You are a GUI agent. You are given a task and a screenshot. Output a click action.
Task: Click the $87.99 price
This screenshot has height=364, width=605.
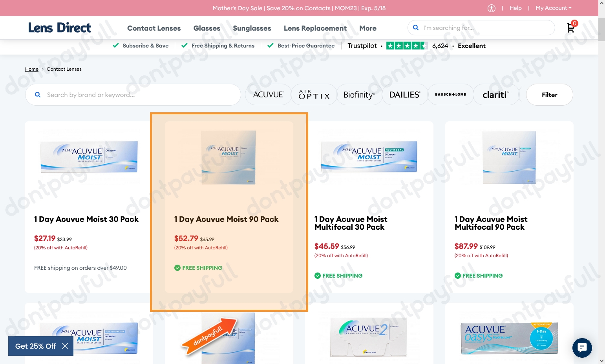point(466,246)
